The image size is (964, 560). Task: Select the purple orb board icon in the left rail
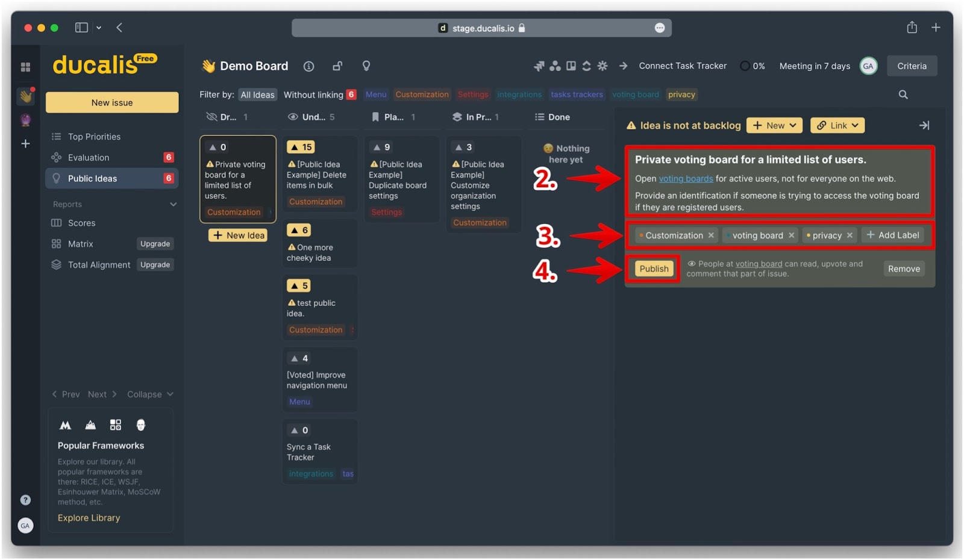(25, 120)
